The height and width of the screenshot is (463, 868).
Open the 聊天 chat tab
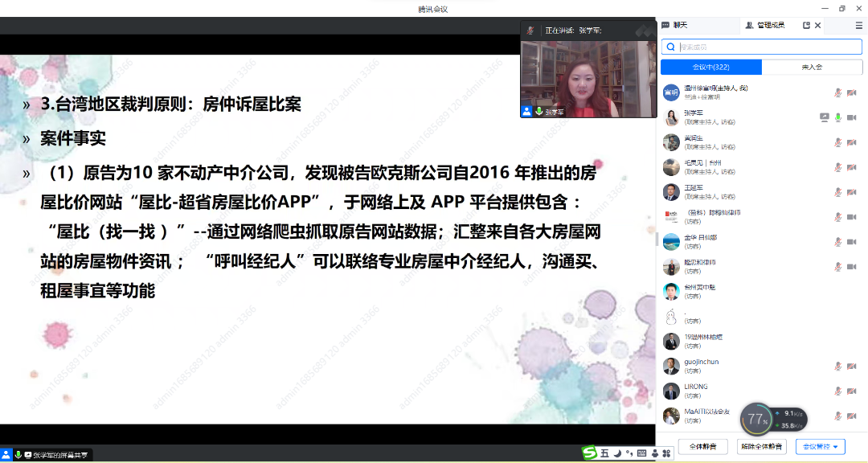[x=675, y=26]
